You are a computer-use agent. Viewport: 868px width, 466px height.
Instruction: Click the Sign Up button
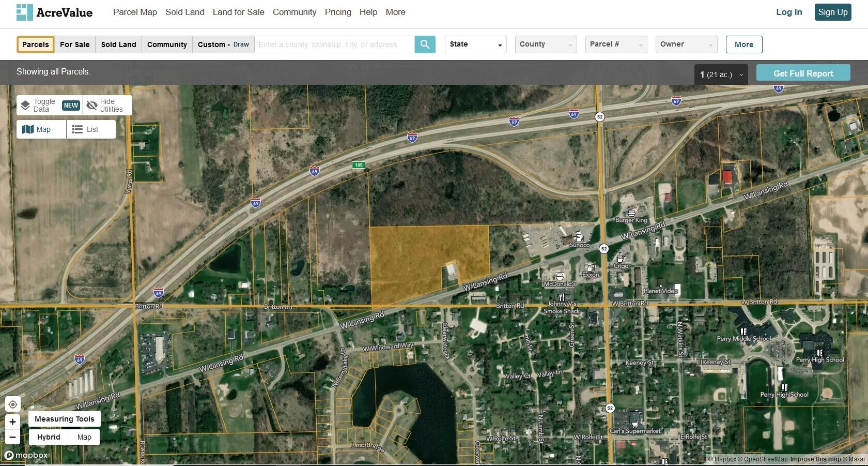point(832,12)
